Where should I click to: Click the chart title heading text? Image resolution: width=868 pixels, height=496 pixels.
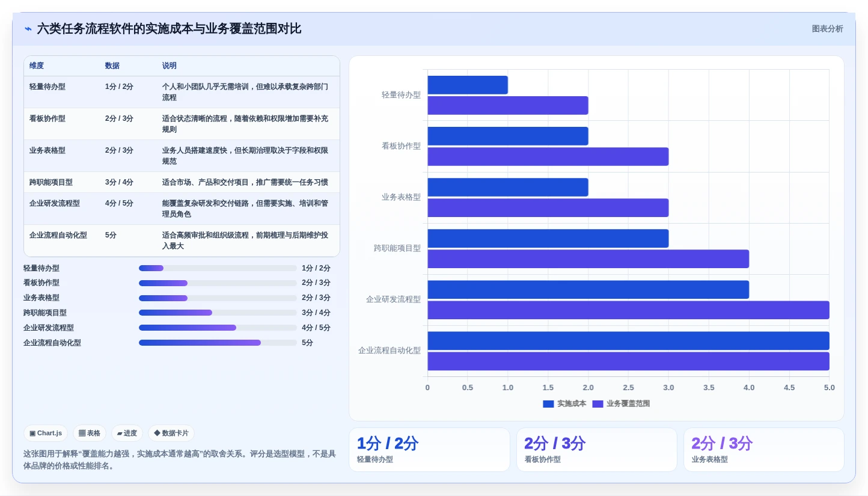pos(169,29)
